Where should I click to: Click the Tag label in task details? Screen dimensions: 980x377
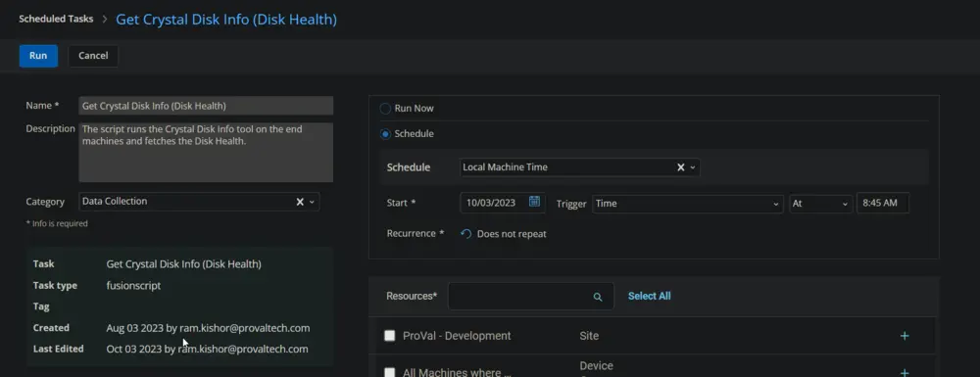tap(41, 306)
